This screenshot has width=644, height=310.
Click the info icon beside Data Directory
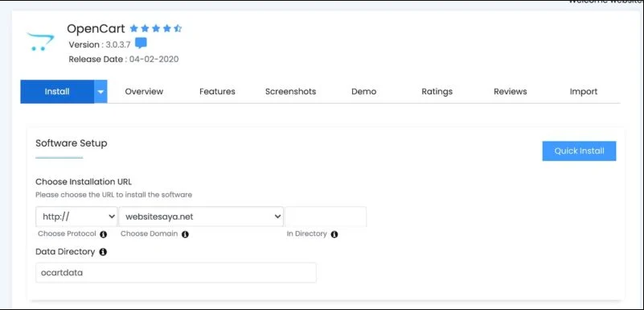click(103, 251)
